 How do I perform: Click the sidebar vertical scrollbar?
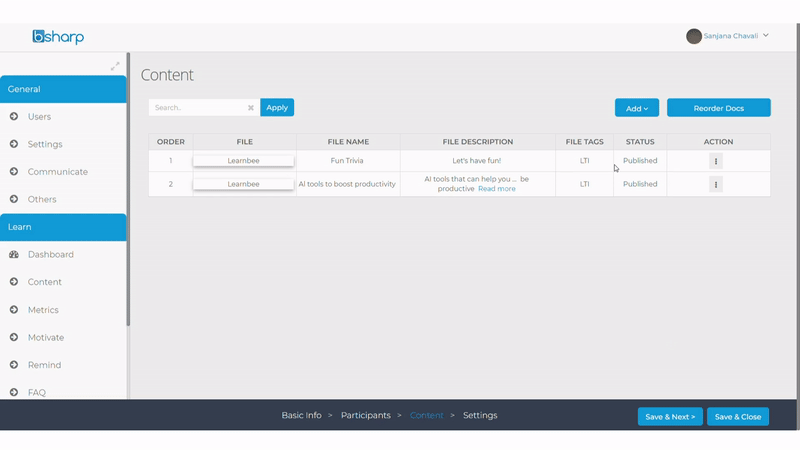point(128,189)
